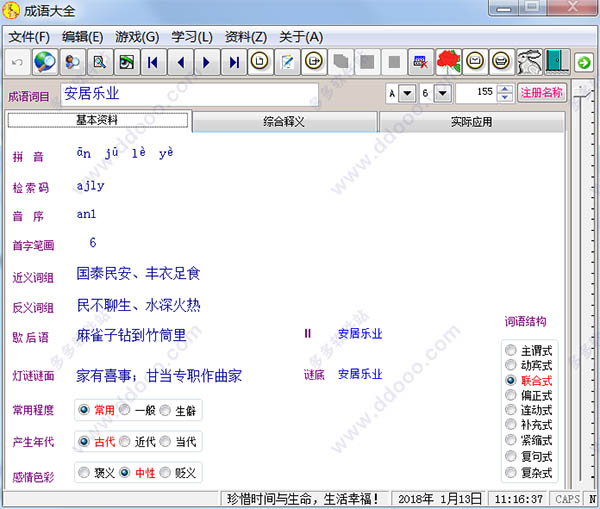Select 中性 for 感情色彩

(x=124, y=473)
